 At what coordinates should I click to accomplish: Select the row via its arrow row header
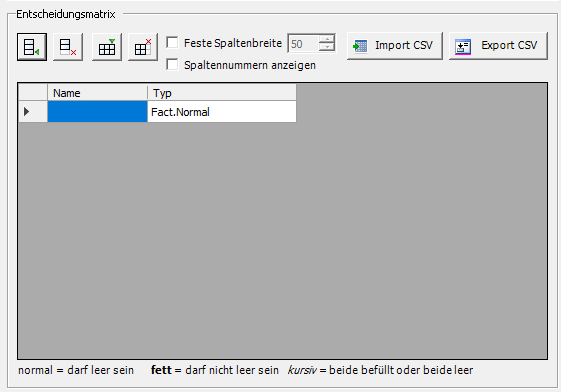pos(33,112)
